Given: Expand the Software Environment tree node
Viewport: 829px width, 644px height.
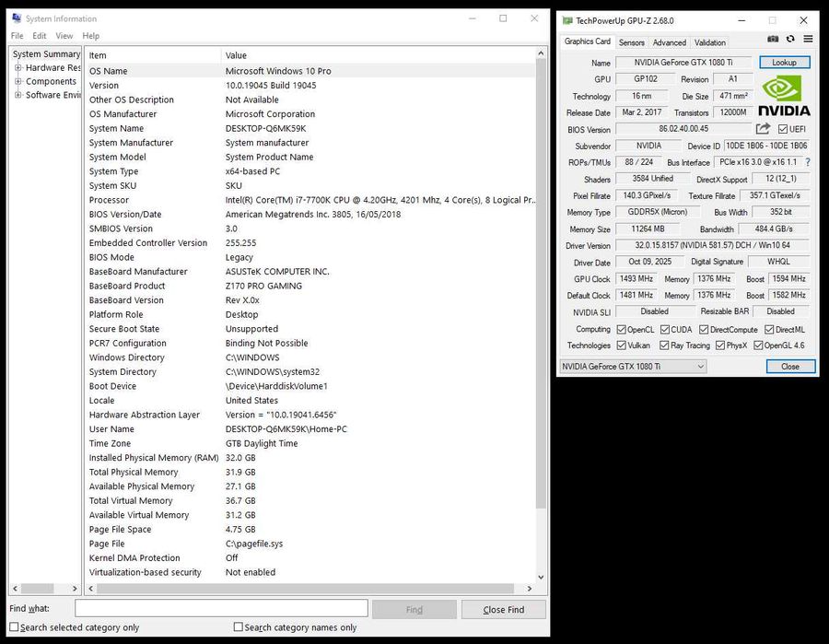Looking at the screenshot, I should click(x=18, y=95).
